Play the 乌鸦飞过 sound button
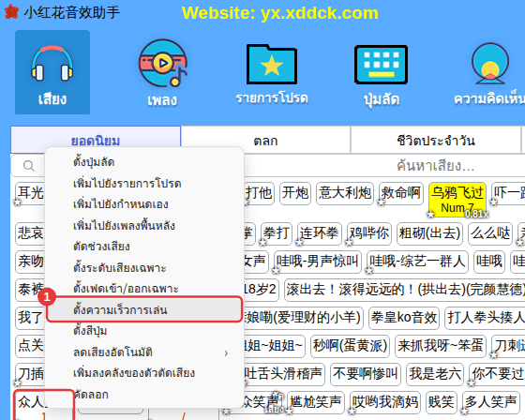 [457, 200]
